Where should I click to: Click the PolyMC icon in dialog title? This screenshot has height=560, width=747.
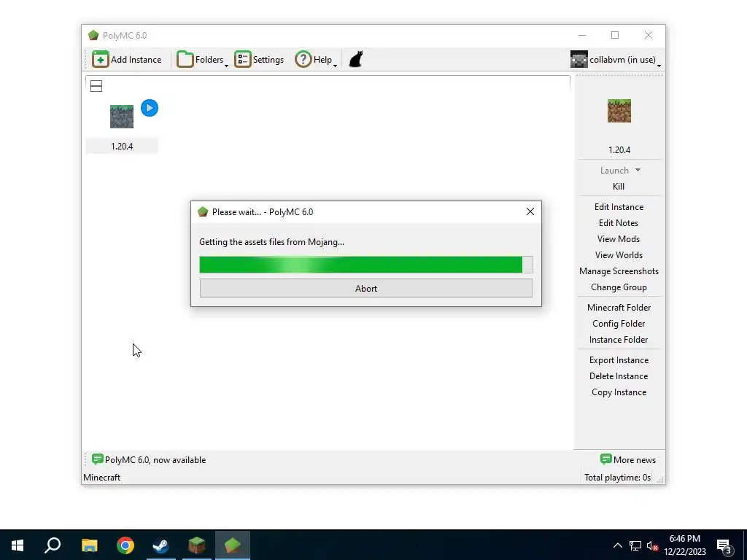[203, 212]
